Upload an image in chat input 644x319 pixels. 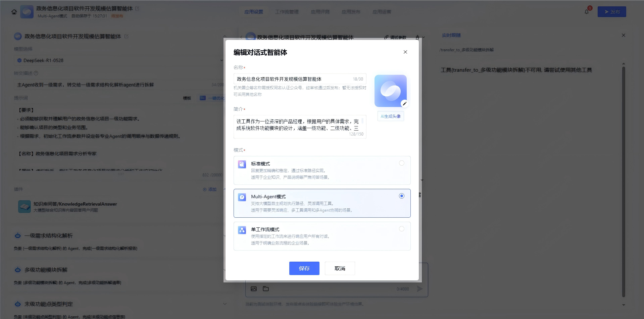(x=254, y=289)
